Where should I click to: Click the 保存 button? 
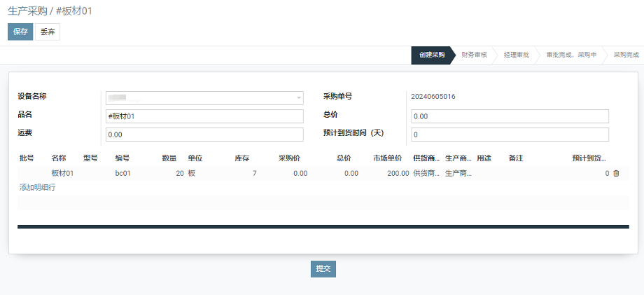click(20, 32)
